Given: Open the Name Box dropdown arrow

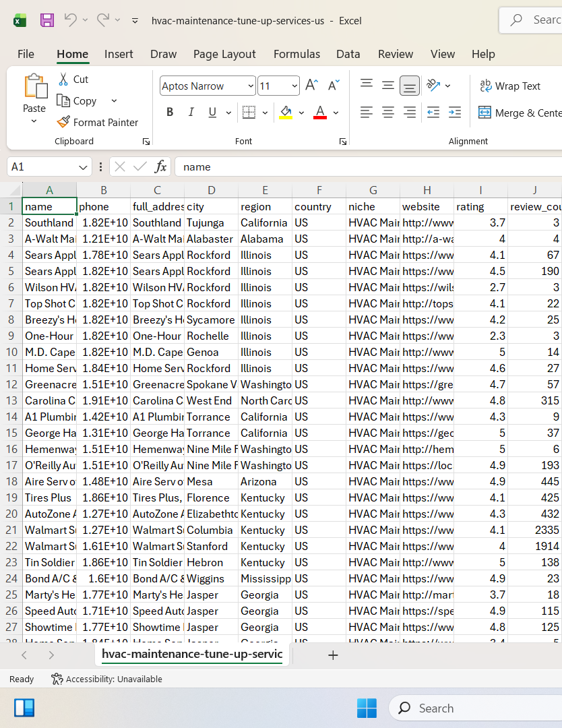Looking at the screenshot, I should 83,167.
